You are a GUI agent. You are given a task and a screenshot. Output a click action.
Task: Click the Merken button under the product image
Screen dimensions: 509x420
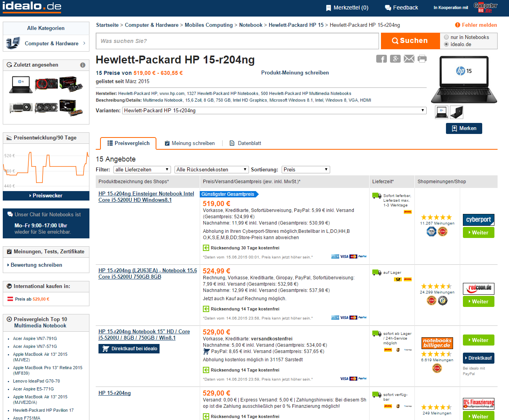[x=464, y=128]
